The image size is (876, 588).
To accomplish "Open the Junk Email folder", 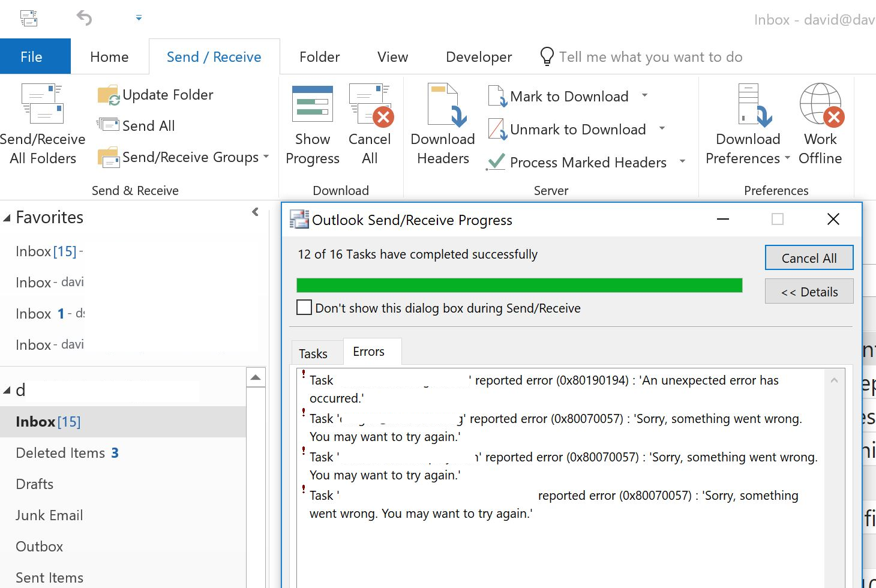I will coord(123,515).
